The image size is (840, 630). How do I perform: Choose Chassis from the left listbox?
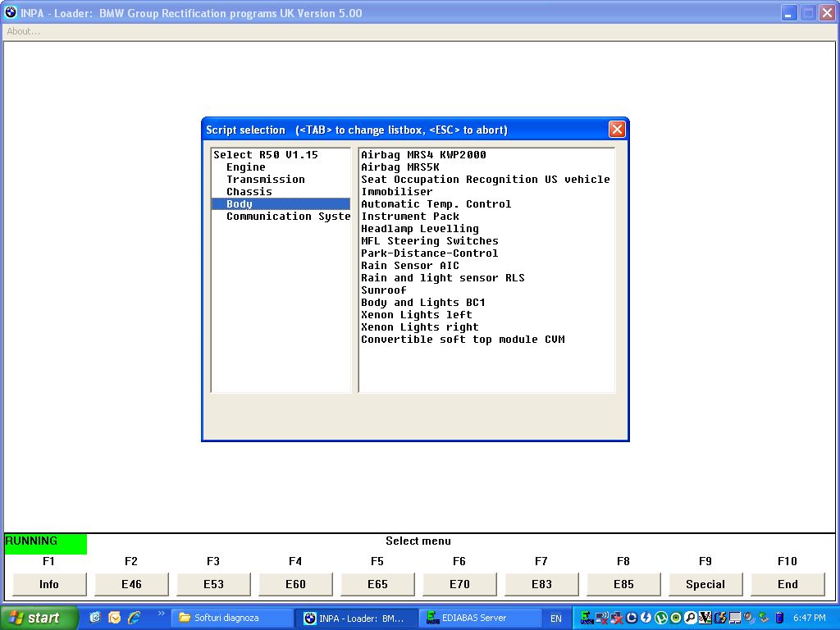click(249, 192)
